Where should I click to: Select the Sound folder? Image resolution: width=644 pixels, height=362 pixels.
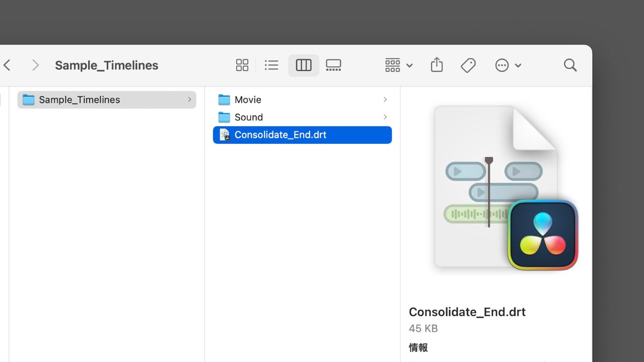[x=303, y=117]
